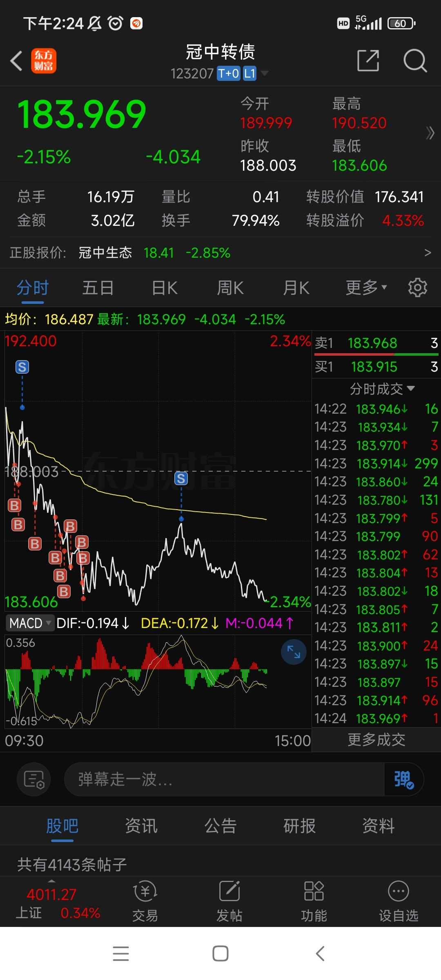Tap the fullscreen expand chart icon

[x=294, y=652]
